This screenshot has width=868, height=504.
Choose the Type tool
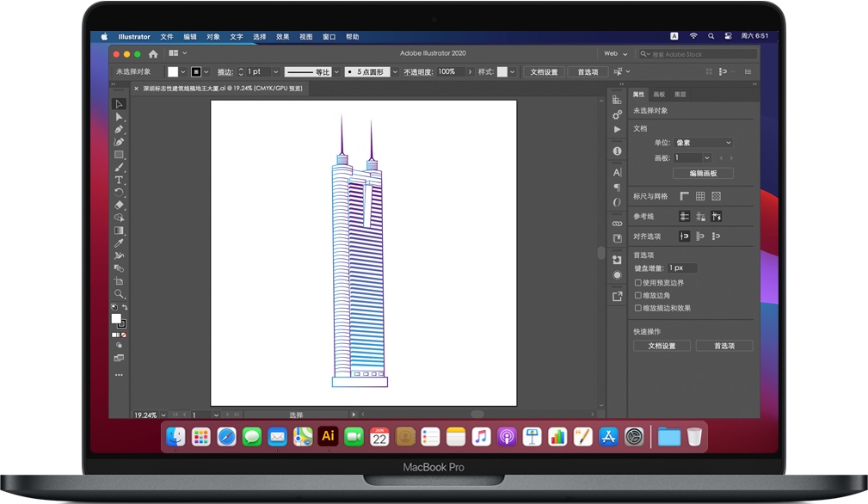[120, 179]
